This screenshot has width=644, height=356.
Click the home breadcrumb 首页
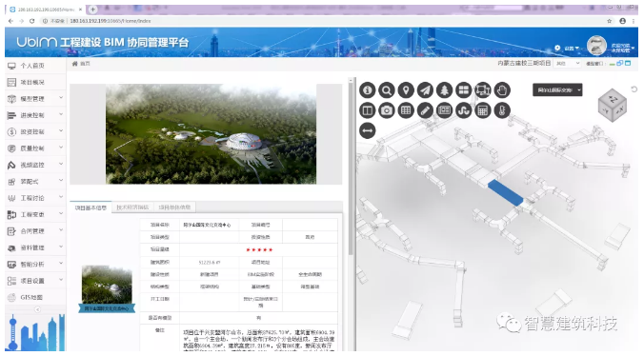click(x=81, y=64)
